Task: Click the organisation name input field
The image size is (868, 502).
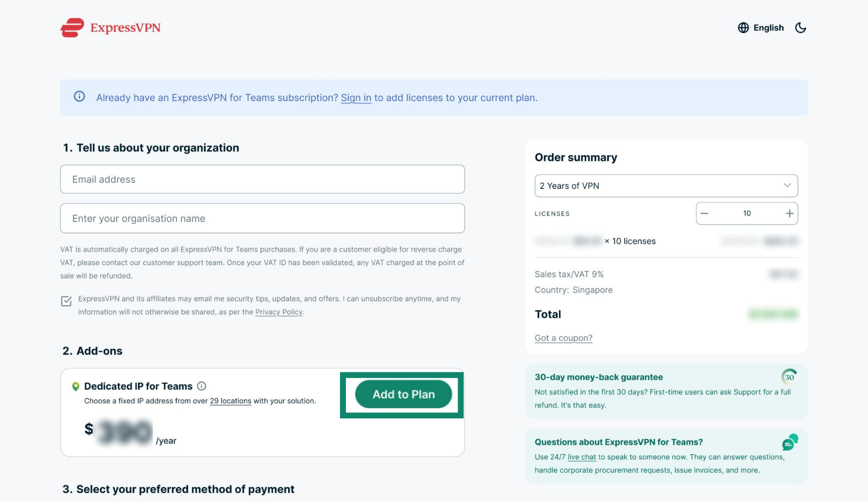Action: pos(262,218)
